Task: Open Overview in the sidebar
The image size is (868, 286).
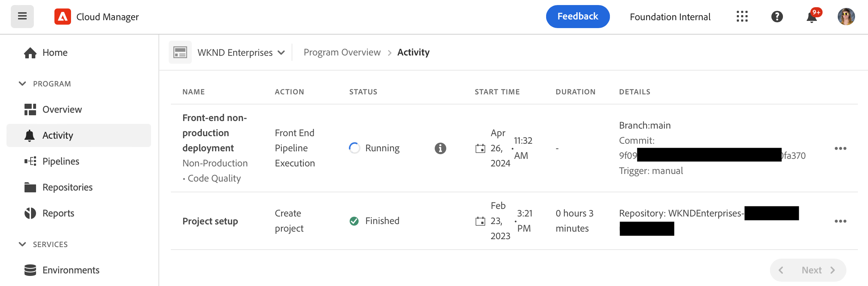Action: (62, 110)
